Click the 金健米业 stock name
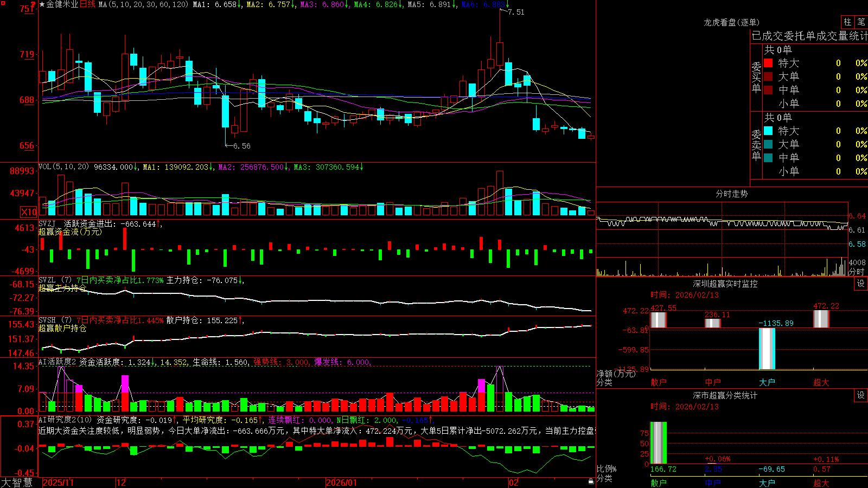The image size is (868, 488). point(62,4)
